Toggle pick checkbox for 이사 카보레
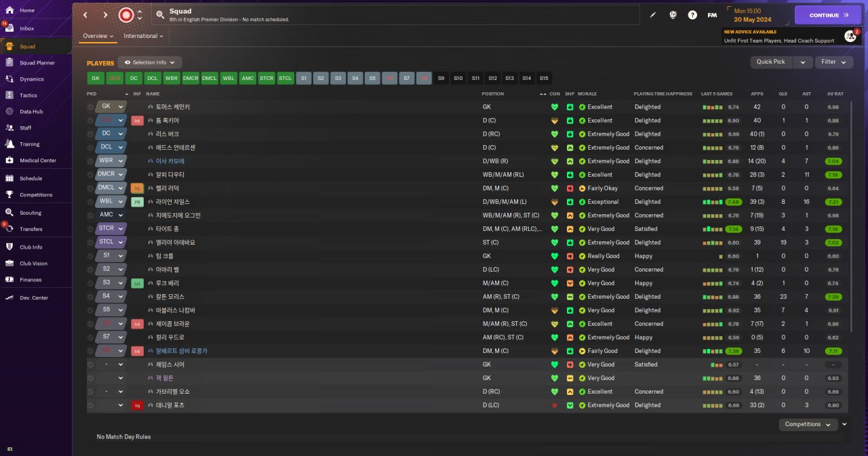Viewport: 868px width, 456px height. click(91, 161)
